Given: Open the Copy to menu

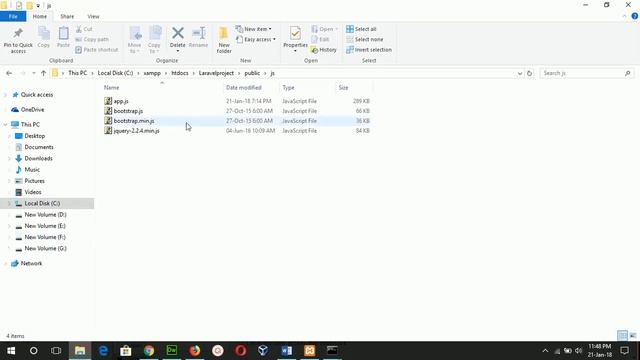Looking at the screenshot, I should click(154, 40).
